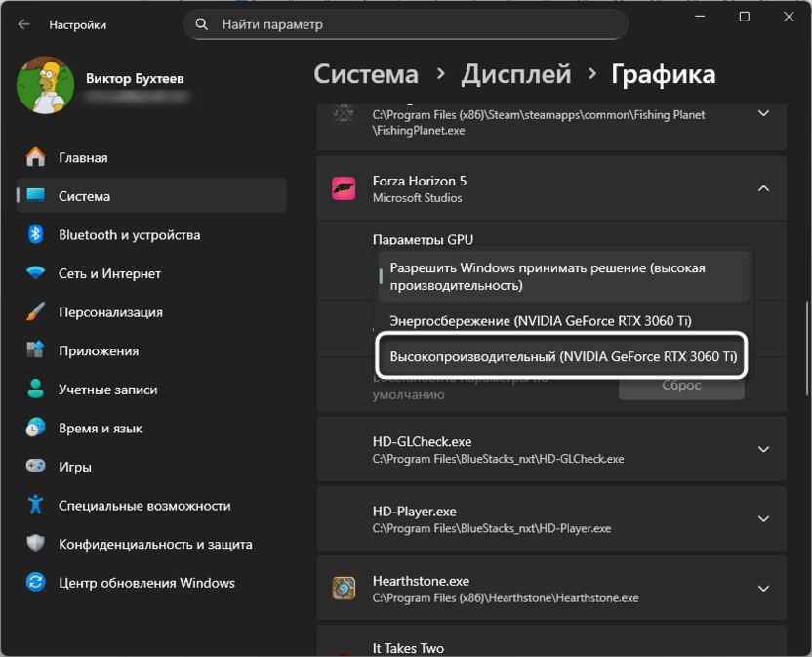Click the Найти параметр search field
The width and height of the screenshot is (812, 657).
click(406, 24)
